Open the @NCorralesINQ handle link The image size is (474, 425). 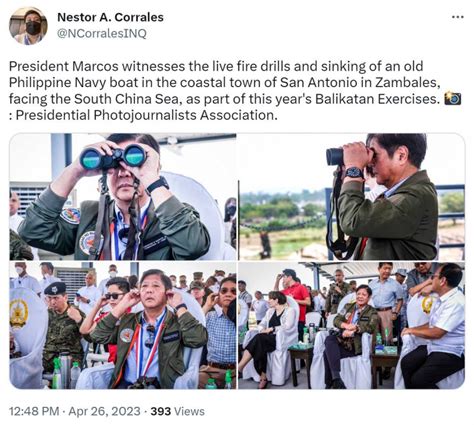[x=102, y=34]
